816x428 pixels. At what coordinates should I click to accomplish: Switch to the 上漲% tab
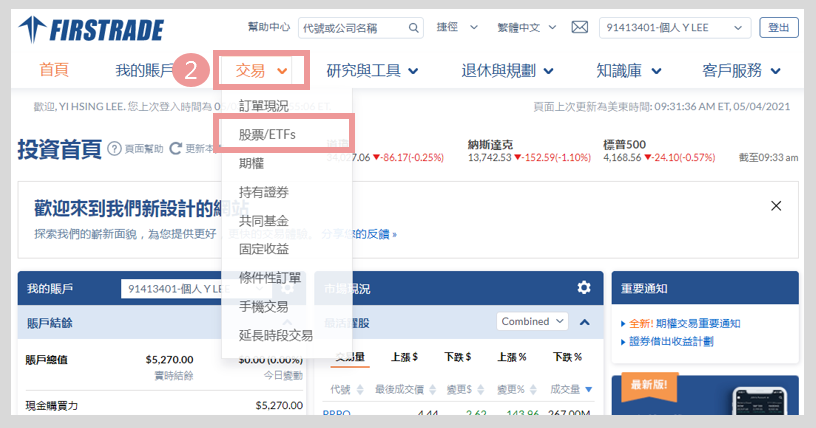point(512,357)
